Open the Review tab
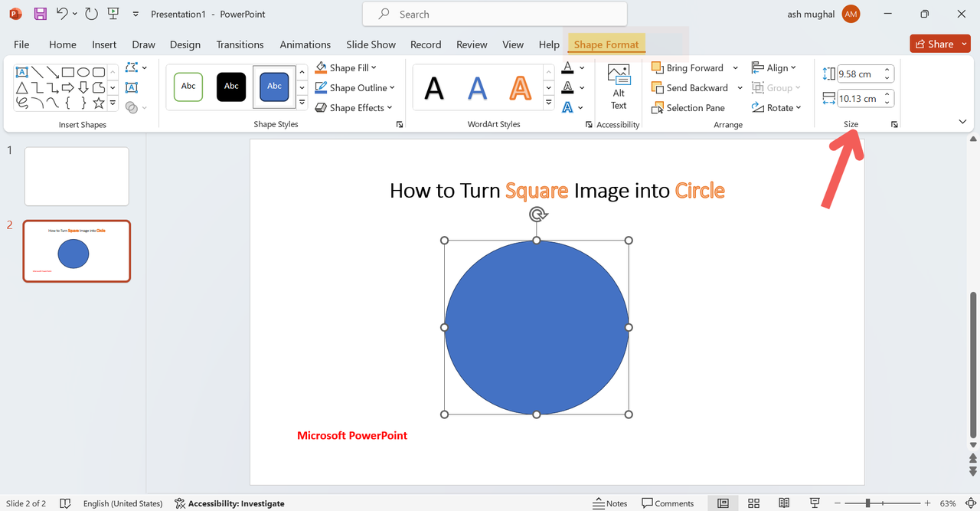Screen dimensions: 980x511 tap(472, 44)
